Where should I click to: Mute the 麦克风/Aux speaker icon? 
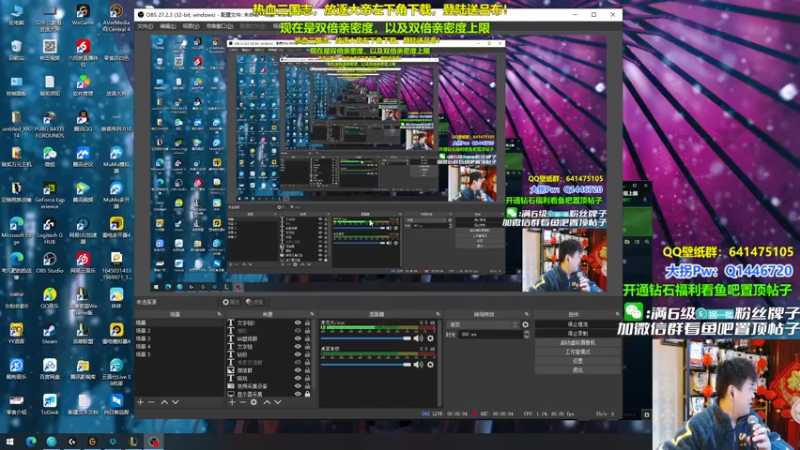pyautogui.click(x=418, y=338)
